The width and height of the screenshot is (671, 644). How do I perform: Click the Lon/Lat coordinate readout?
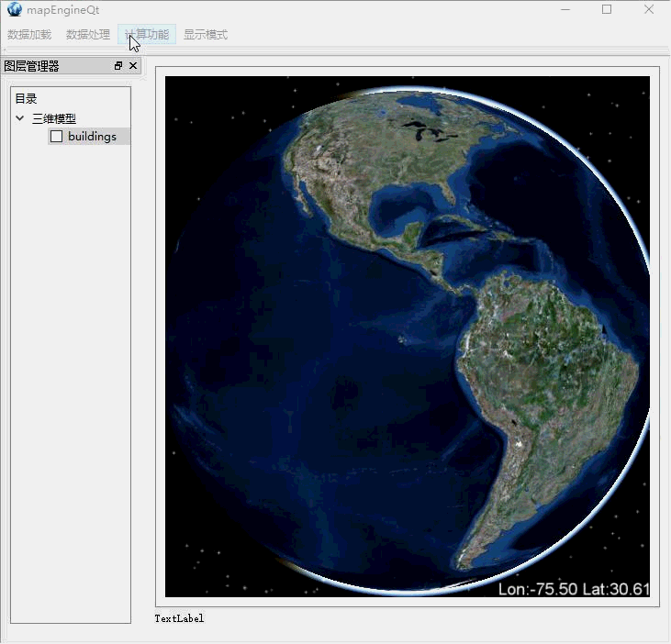[x=574, y=589]
